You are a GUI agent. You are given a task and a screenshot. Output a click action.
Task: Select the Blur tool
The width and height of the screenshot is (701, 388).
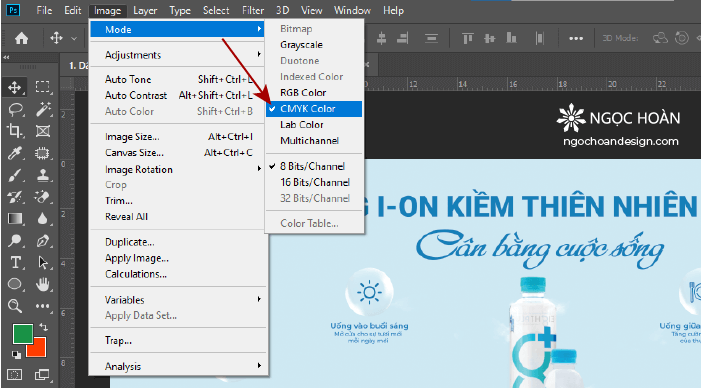click(43, 219)
